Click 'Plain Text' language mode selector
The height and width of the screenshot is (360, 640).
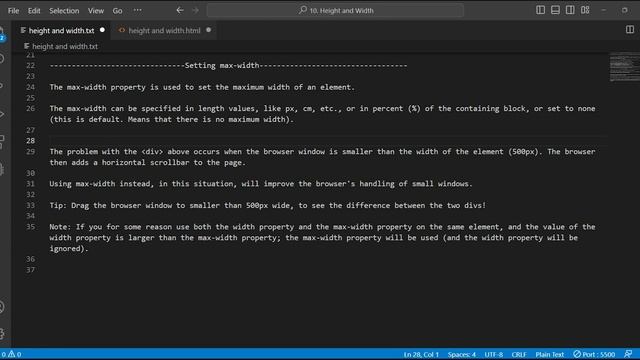549,354
